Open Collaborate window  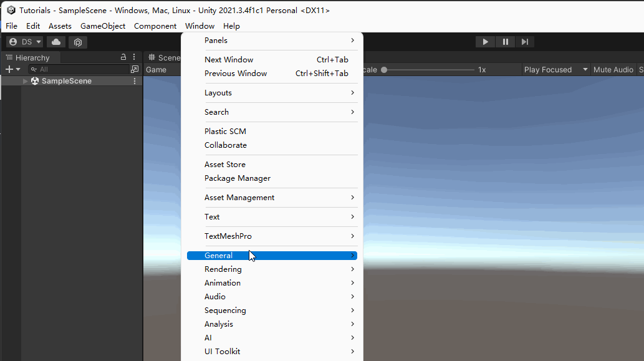(272, 145)
